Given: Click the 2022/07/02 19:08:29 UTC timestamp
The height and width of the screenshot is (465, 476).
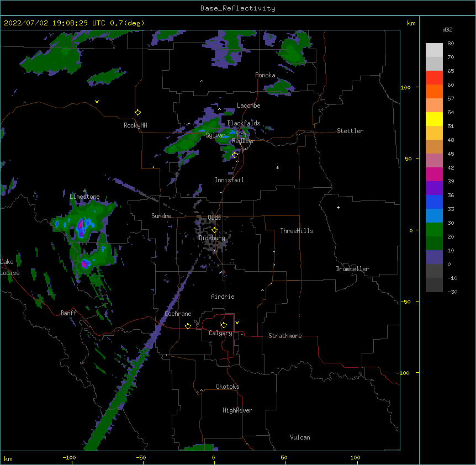Looking at the screenshot, I should (55, 23).
